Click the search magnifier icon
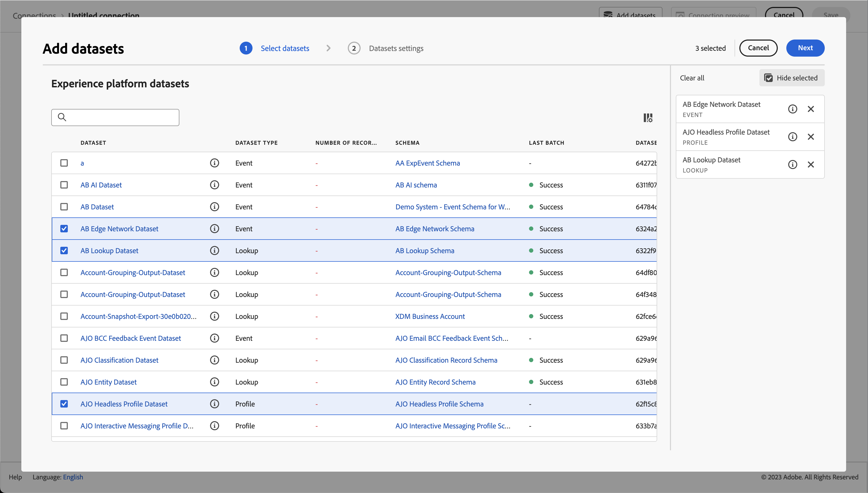The width and height of the screenshot is (868, 493). (62, 117)
